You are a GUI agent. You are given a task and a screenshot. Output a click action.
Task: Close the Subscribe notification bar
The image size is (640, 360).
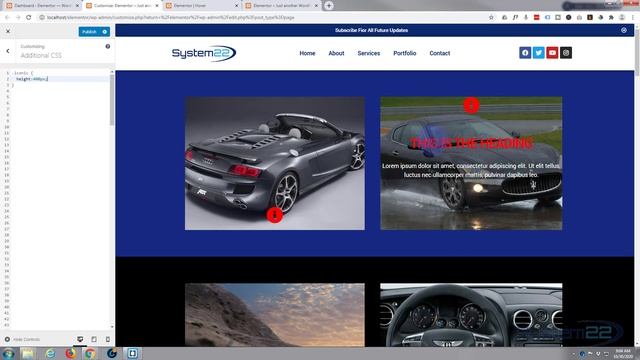(624, 30)
